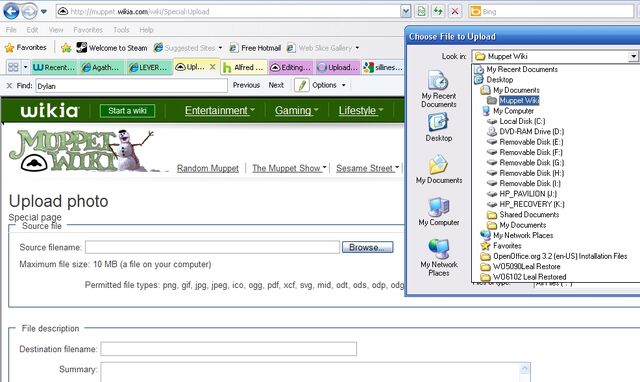Image resolution: width=640 pixels, height=382 pixels.
Task: Click the compatibility view icon
Action: 421,11
